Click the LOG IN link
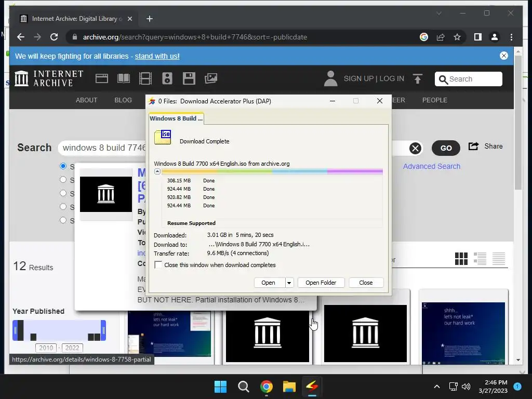 tap(392, 78)
